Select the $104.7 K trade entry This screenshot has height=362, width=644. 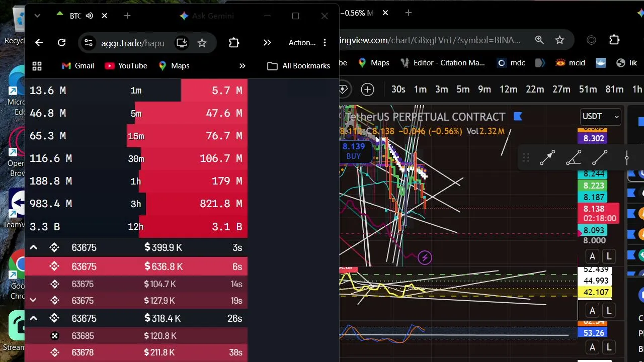(136, 284)
